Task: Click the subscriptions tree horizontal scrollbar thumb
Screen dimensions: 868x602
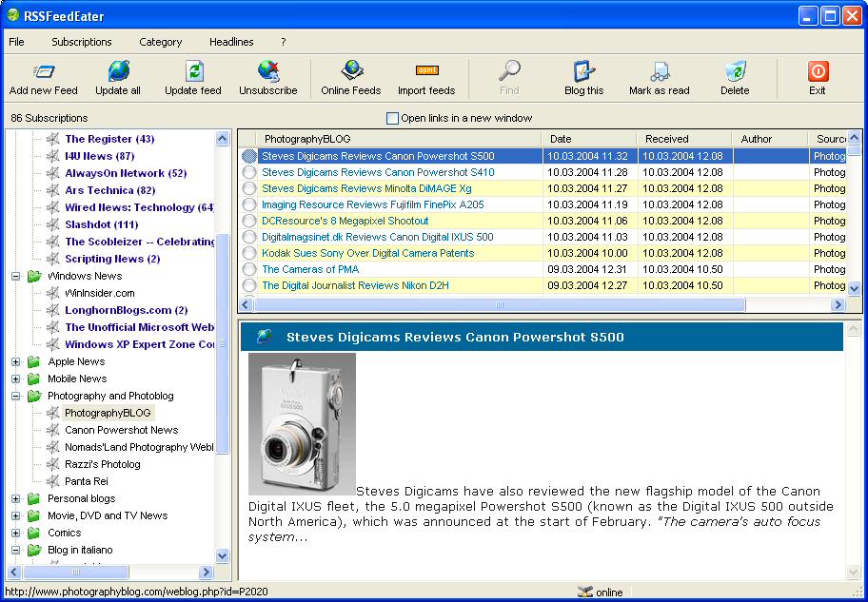Action: coord(76,573)
